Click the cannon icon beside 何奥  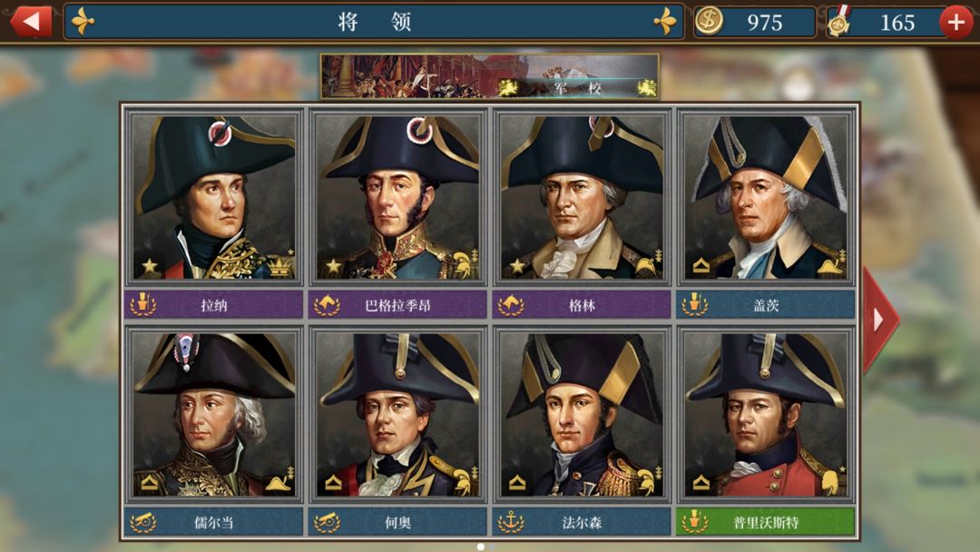tap(327, 522)
